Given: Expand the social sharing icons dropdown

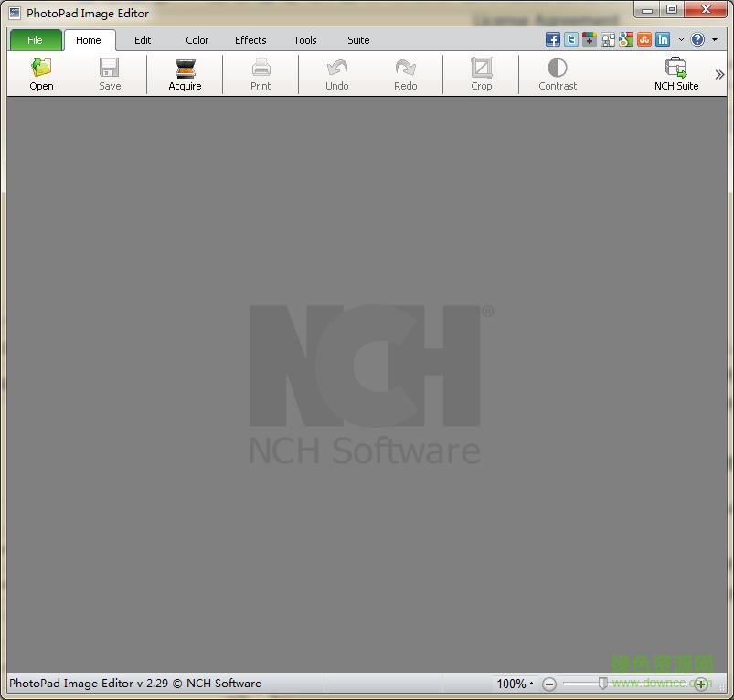Looking at the screenshot, I should click(681, 40).
